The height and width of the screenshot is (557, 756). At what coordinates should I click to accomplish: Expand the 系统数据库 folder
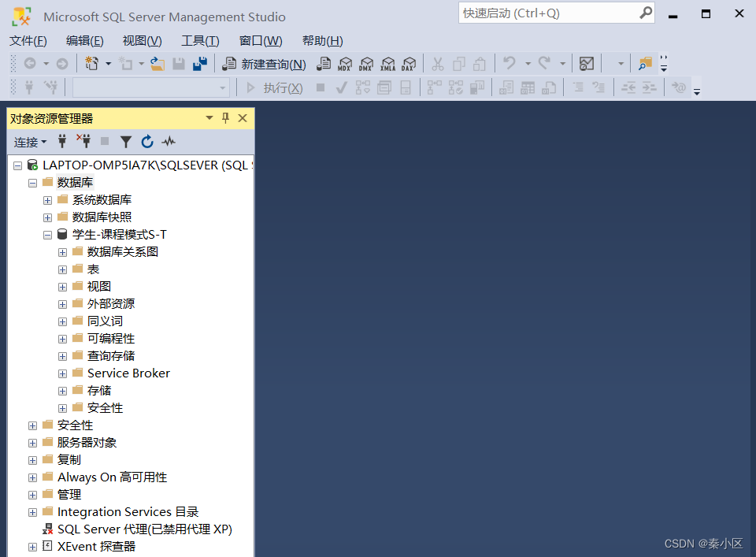coord(47,201)
